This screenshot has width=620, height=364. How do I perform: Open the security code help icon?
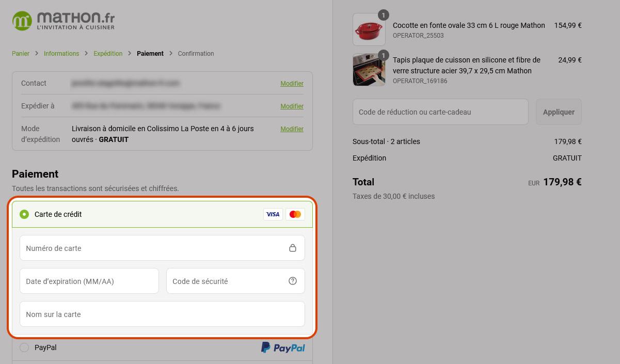[293, 281]
